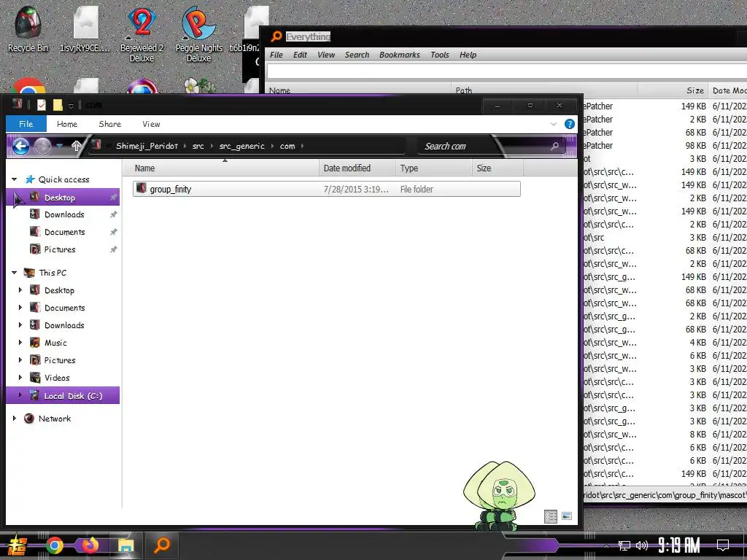Click the search magnifier in Search com box

(554, 146)
